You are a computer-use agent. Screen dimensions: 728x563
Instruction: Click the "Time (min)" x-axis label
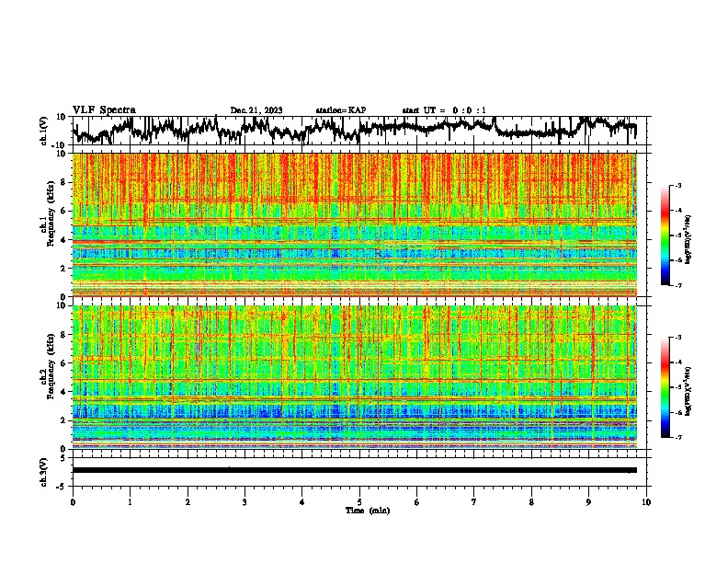(x=368, y=511)
